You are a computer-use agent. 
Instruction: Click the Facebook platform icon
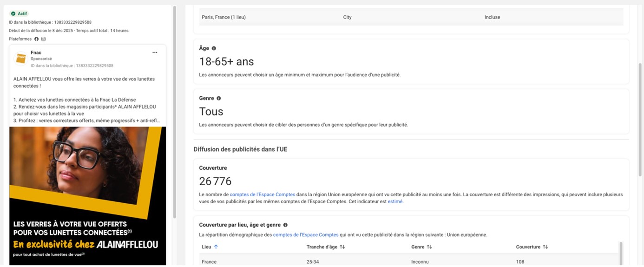tap(37, 39)
